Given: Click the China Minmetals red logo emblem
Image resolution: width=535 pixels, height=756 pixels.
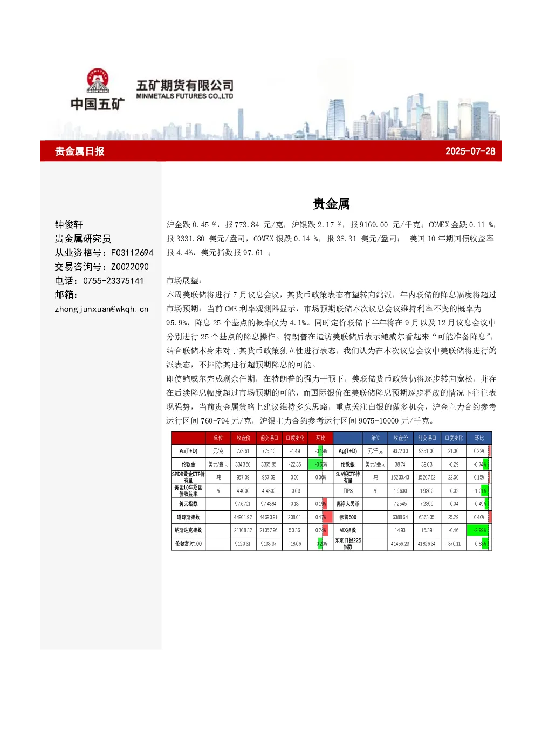Looking at the screenshot, I should pyautogui.click(x=98, y=80).
